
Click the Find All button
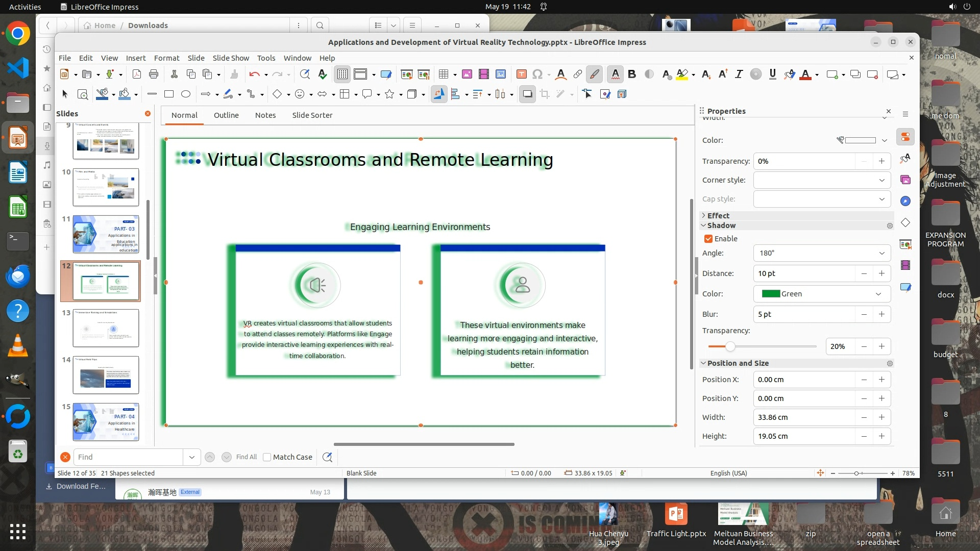pyautogui.click(x=246, y=457)
